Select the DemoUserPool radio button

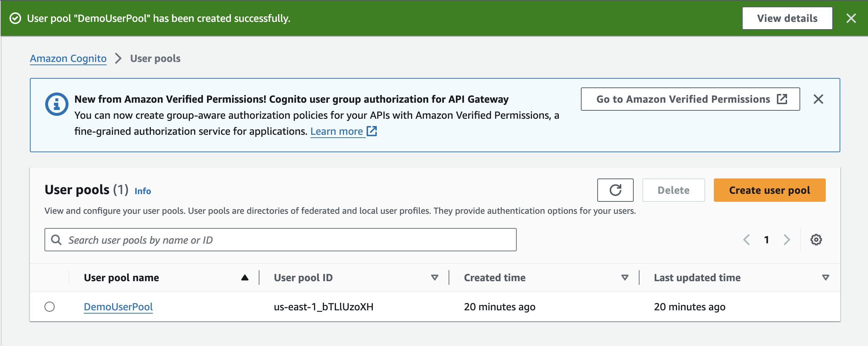tap(50, 307)
